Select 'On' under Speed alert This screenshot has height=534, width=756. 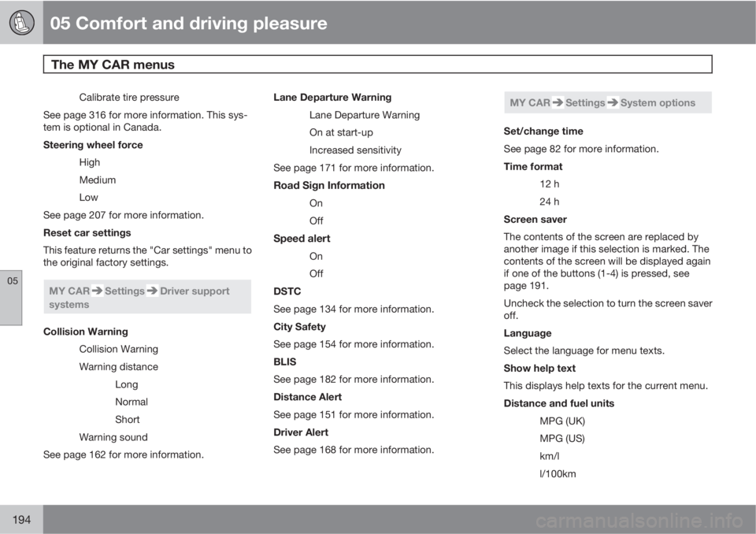[316, 256]
